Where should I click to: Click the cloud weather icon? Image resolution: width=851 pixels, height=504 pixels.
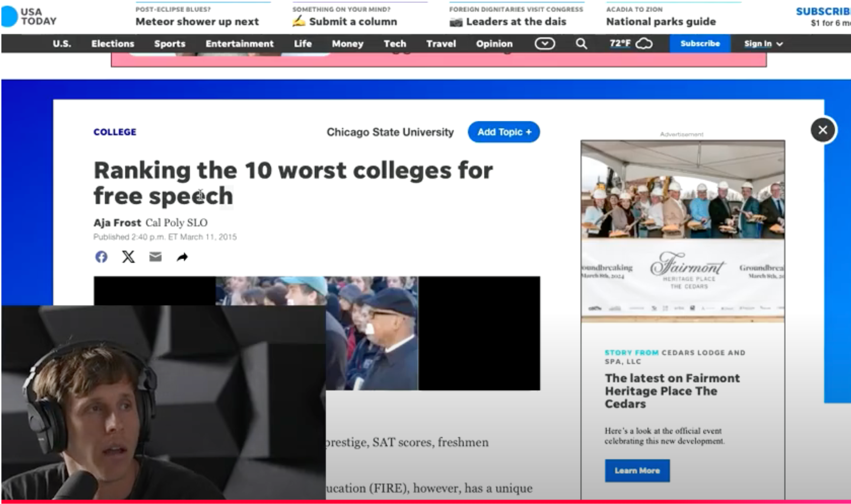pos(644,43)
